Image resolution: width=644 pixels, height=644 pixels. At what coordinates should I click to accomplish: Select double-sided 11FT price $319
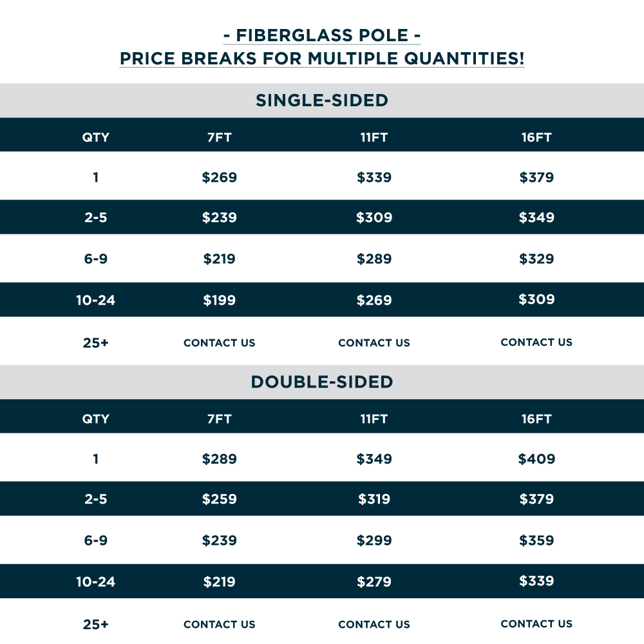point(374,499)
